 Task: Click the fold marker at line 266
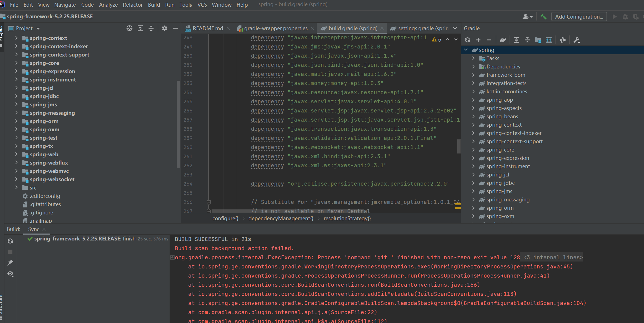click(209, 202)
